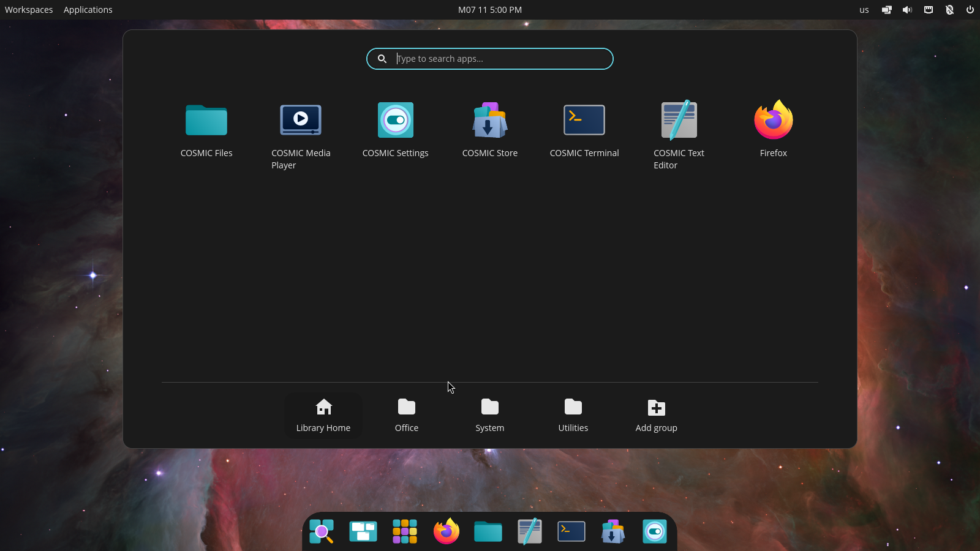Open the workspaces overview from the dock
980x551 pixels.
(363, 531)
